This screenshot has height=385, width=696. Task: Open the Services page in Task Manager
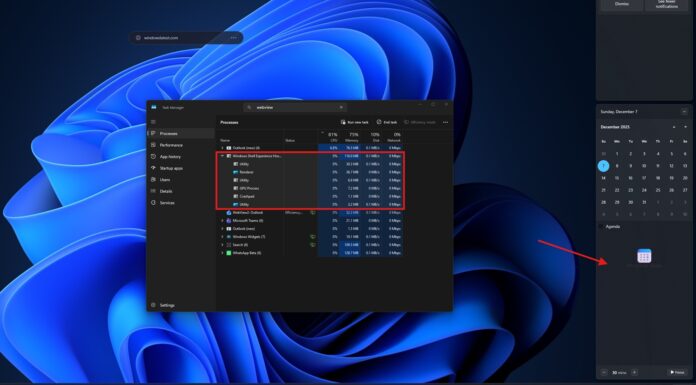[x=181, y=202]
